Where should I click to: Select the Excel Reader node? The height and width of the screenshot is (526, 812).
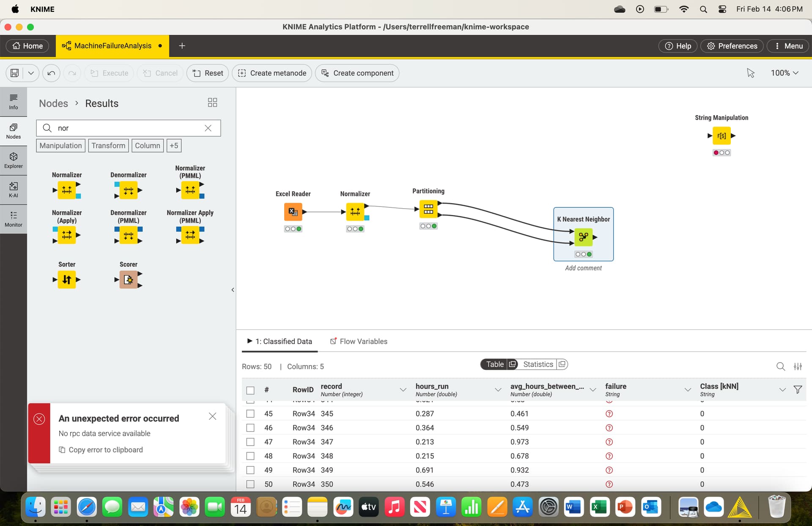tap(293, 212)
